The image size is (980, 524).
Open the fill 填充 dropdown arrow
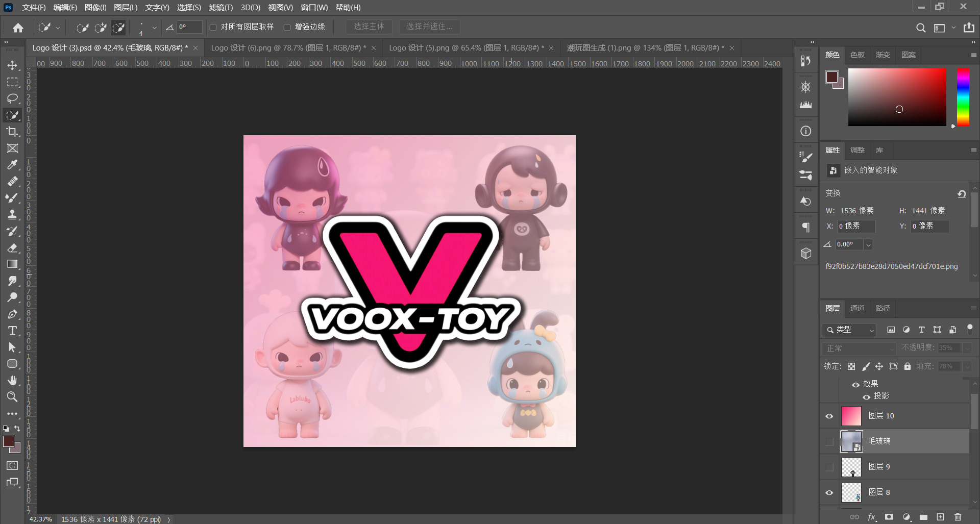pyautogui.click(x=967, y=366)
